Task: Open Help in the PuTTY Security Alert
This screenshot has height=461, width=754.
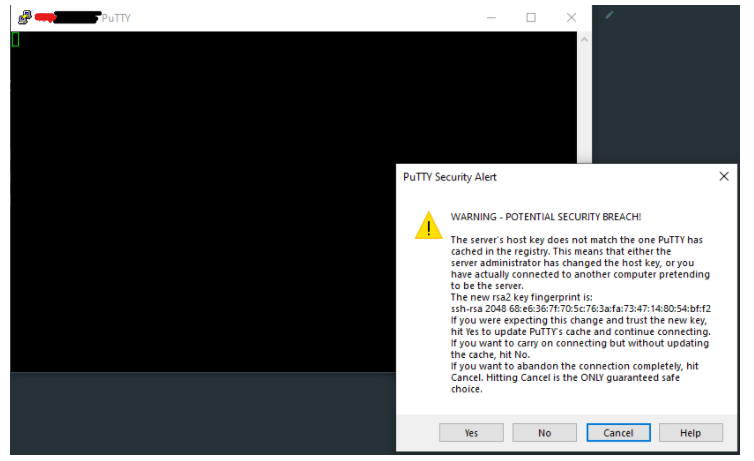Action: point(691,433)
